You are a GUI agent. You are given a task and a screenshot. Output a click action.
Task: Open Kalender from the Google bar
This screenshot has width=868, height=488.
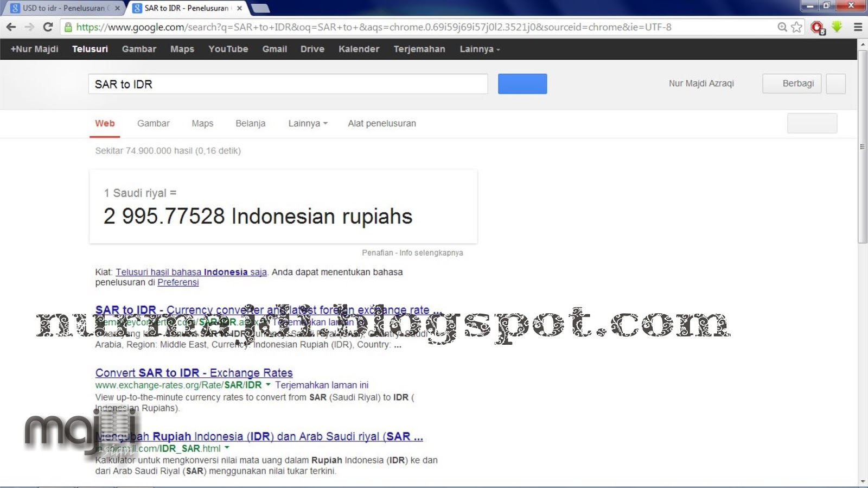(x=359, y=49)
